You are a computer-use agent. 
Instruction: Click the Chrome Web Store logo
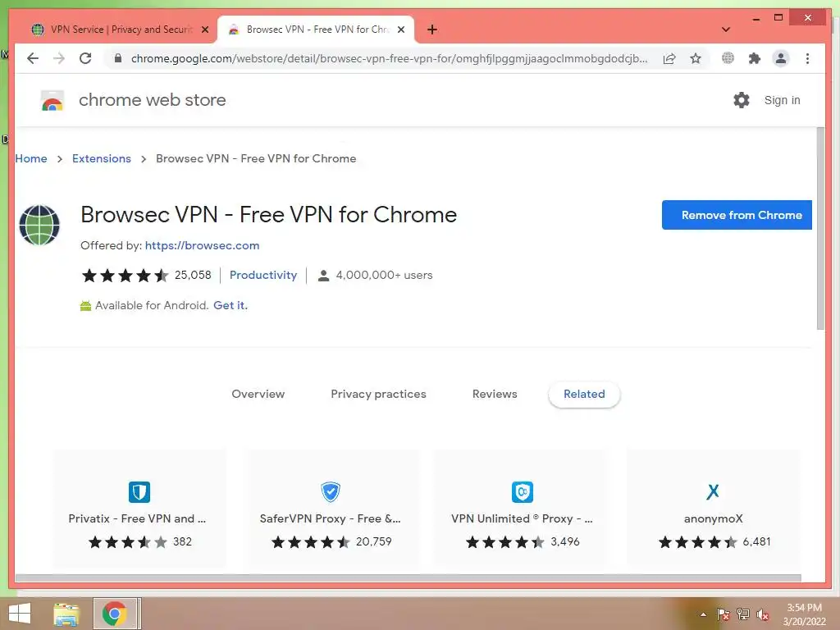tap(52, 100)
